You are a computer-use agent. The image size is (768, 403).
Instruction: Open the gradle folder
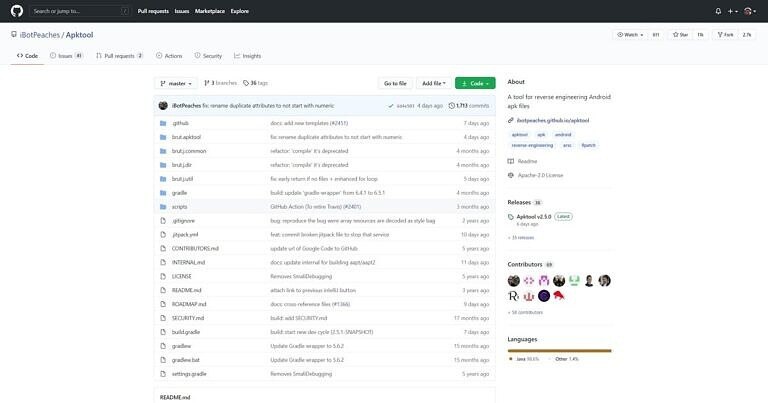point(179,193)
